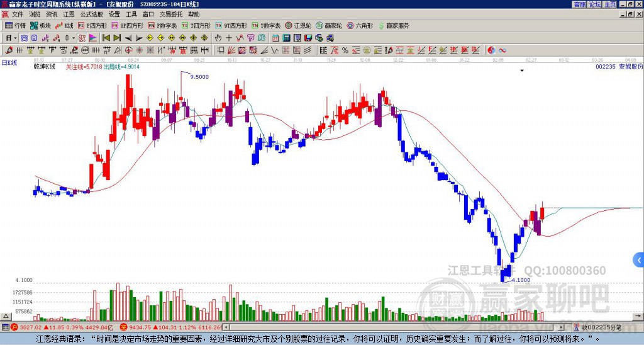Open 赢家服务 service button

pyautogui.click(x=394, y=25)
